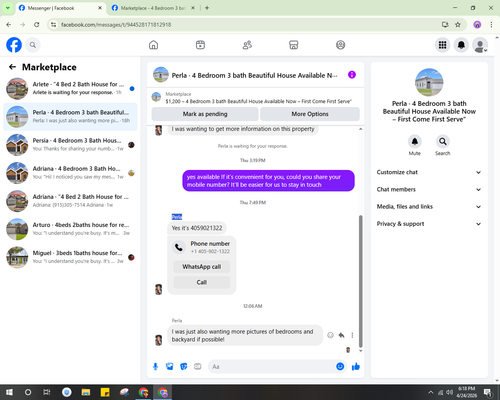Open new browser tab
Screen dimensions: 500x400
(x=207, y=8)
